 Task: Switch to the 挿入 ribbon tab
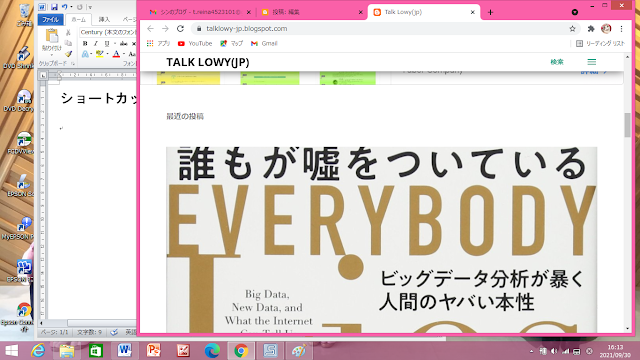tap(104, 19)
